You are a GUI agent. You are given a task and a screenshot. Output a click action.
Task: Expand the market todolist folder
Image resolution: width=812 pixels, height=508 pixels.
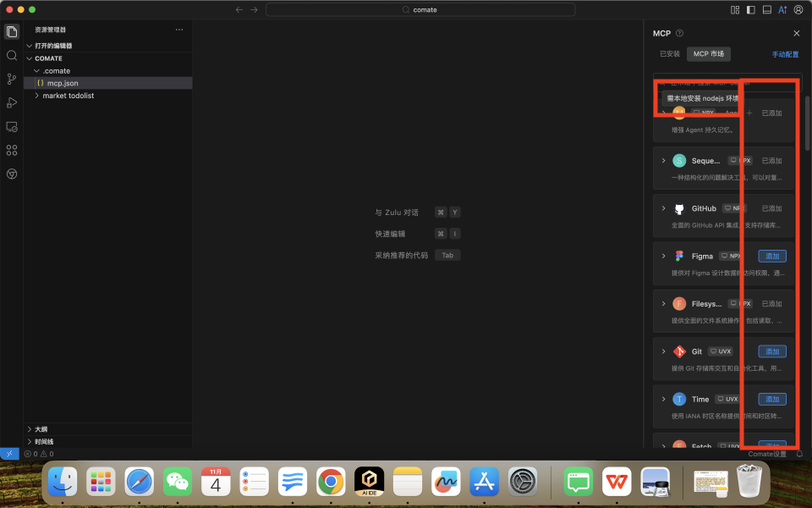[x=68, y=96]
